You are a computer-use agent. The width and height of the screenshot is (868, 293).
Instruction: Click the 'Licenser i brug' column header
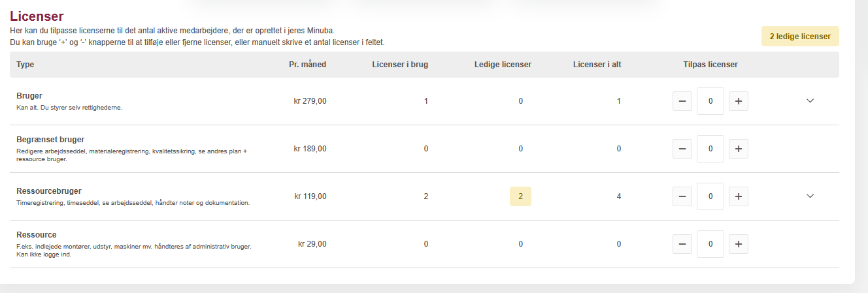400,65
